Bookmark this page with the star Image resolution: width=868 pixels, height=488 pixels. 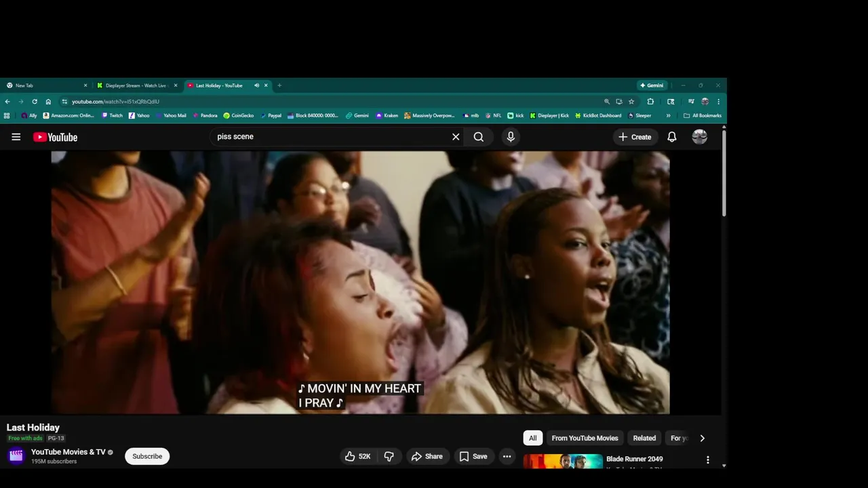(x=631, y=102)
